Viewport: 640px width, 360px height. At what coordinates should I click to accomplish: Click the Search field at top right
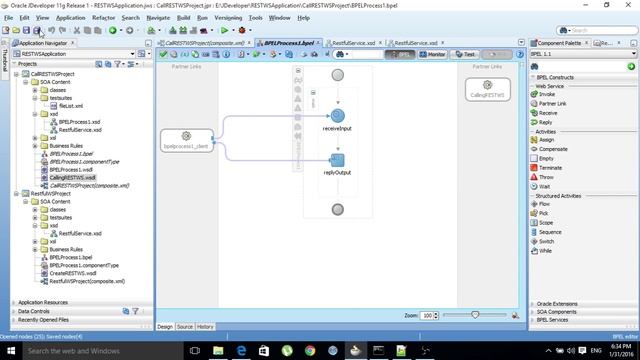pos(598,30)
